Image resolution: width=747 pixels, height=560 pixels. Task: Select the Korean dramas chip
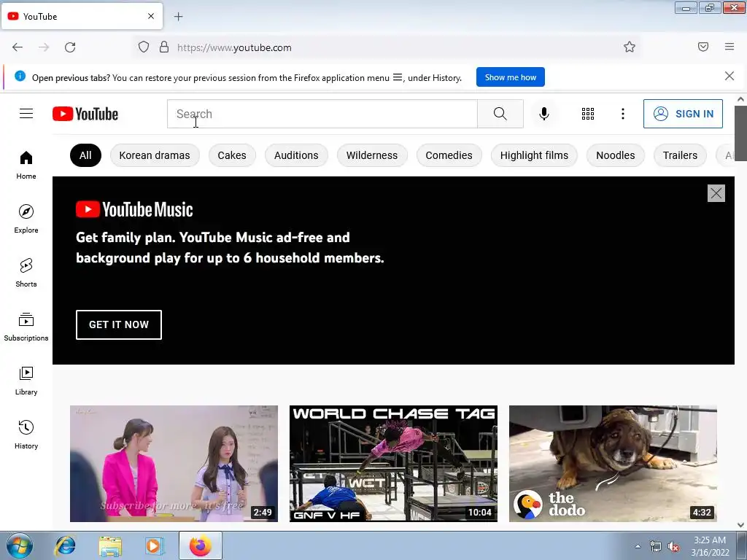pos(155,155)
